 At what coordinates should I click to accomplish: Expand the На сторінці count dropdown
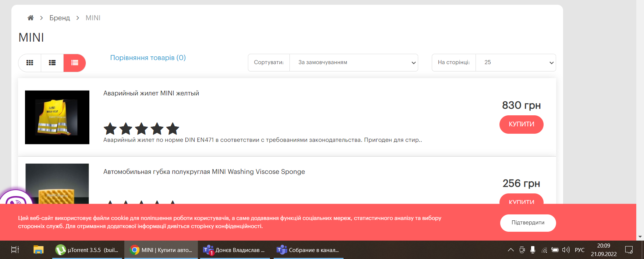516,63
